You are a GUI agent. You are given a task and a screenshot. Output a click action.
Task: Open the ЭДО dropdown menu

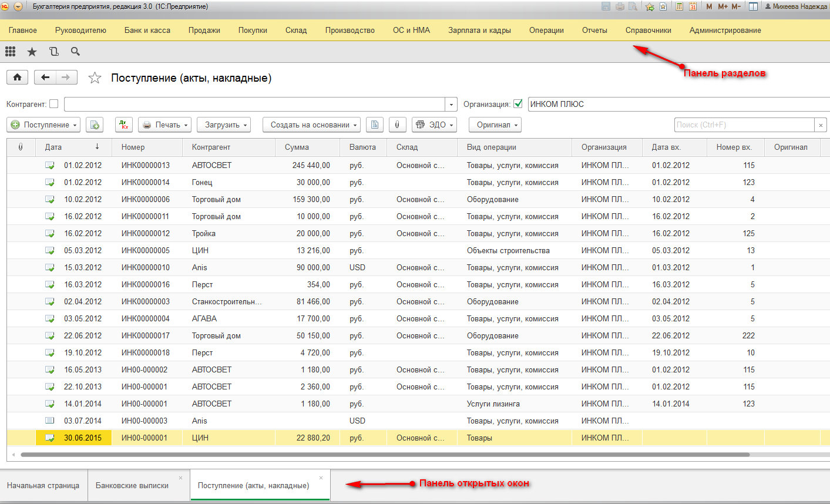click(434, 125)
